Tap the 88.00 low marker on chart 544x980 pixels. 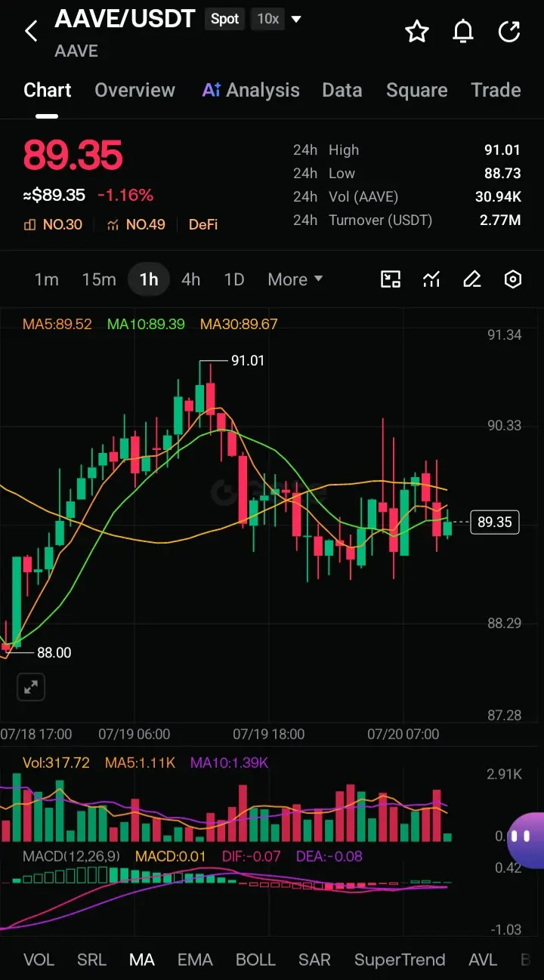54,652
